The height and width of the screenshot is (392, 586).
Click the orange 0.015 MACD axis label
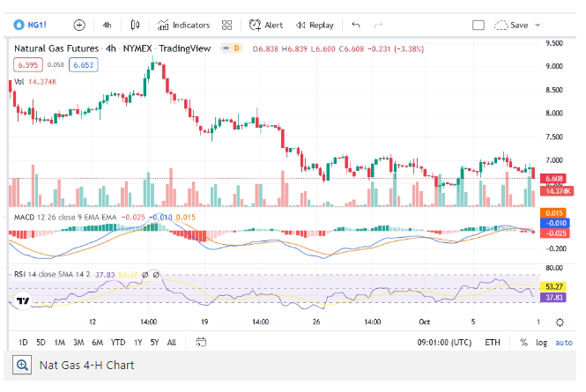[x=554, y=213]
